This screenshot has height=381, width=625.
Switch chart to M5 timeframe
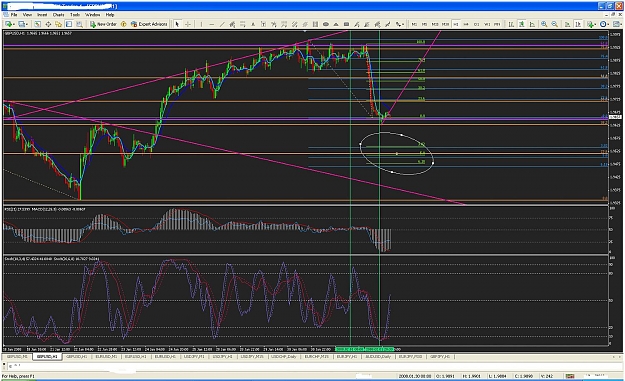click(x=425, y=24)
